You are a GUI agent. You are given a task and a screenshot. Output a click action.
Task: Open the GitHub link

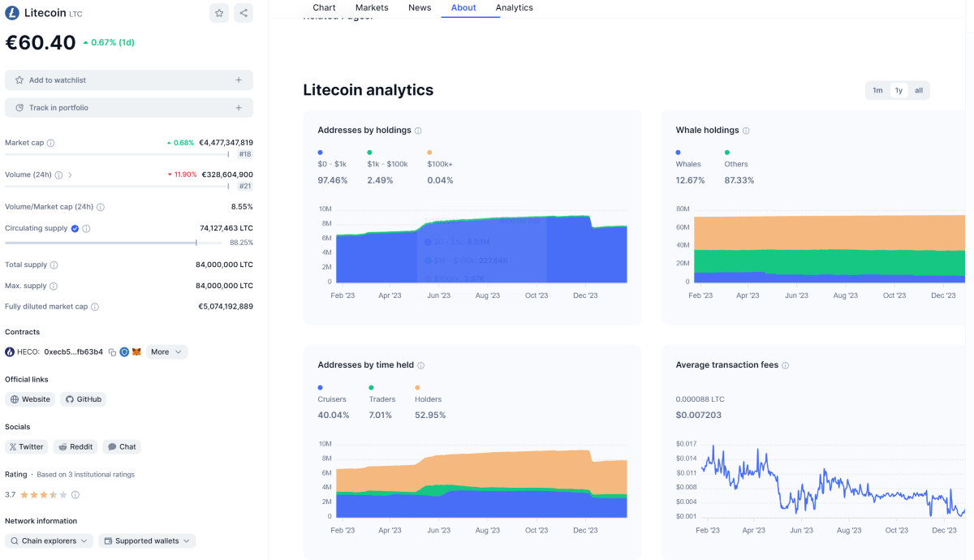83,399
